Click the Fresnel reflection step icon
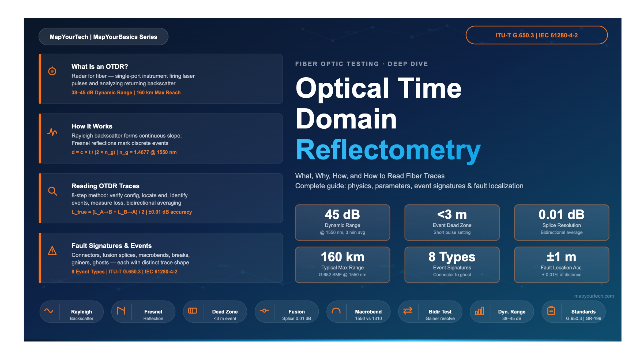This screenshot has width=644, height=362. (121, 311)
